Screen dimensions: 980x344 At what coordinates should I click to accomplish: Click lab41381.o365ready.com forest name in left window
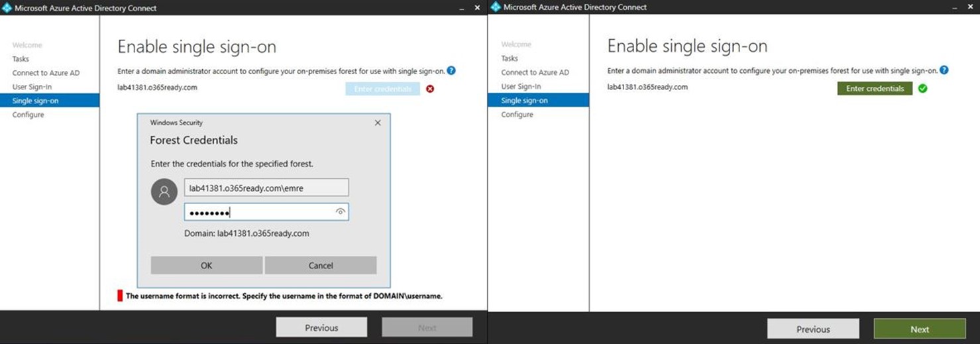point(157,87)
